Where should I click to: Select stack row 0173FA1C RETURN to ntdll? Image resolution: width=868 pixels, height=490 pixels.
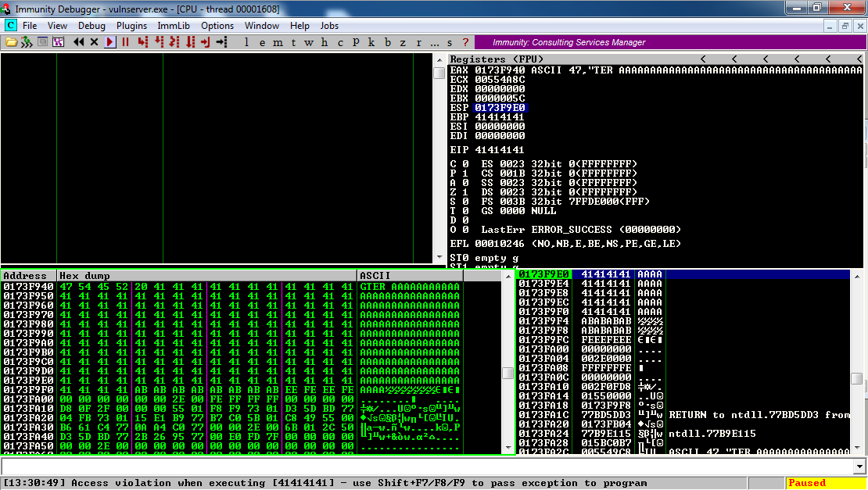click(x=683, y=415)
